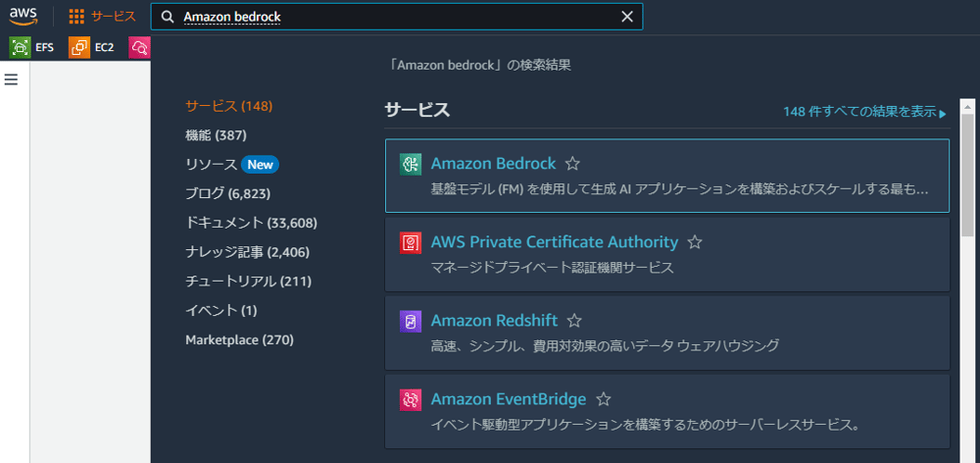Show all 148 service results

tap(865, 112)
